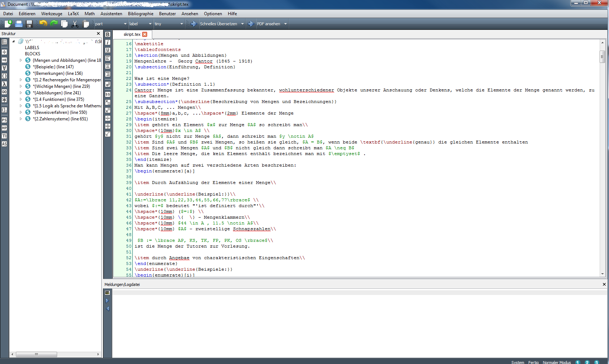Open the Bibliographie menu

(x=140, y=14)
